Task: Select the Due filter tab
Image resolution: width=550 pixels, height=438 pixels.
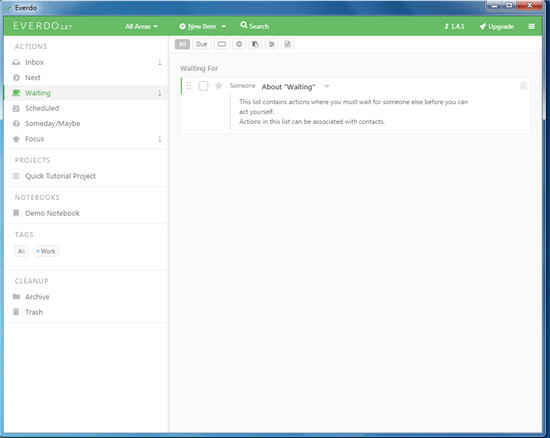Action: point(201,44)
